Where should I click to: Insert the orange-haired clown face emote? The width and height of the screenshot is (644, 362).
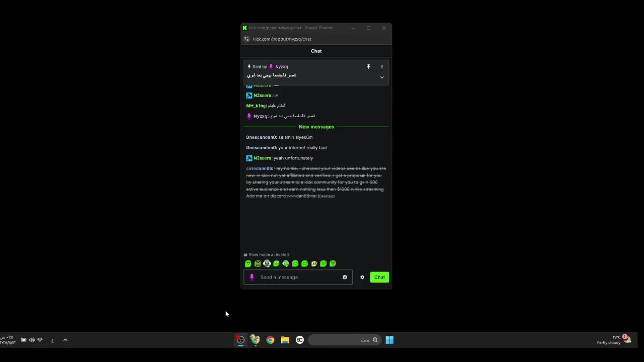pos(314,263)
